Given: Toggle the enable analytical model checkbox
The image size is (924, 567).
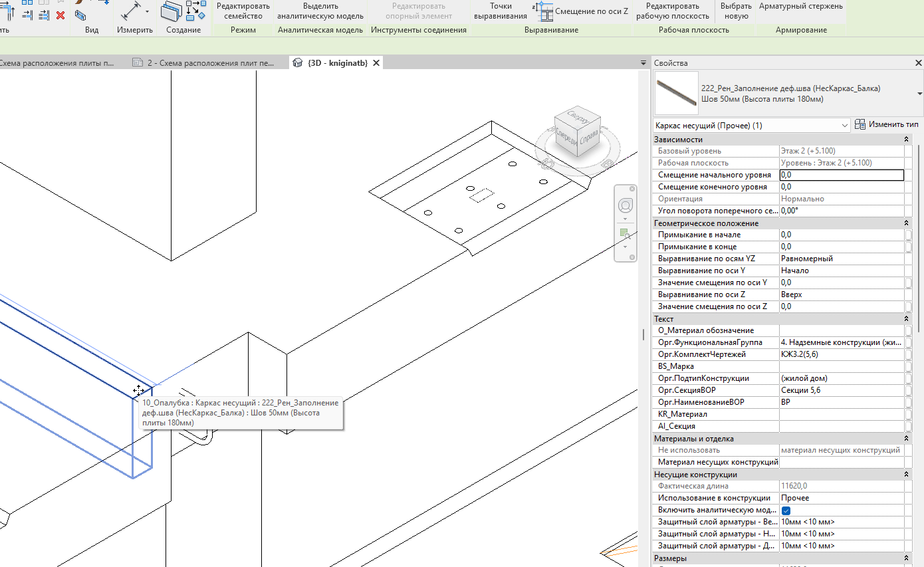Looking at the screenshot, I should click(x=786, y=510).
